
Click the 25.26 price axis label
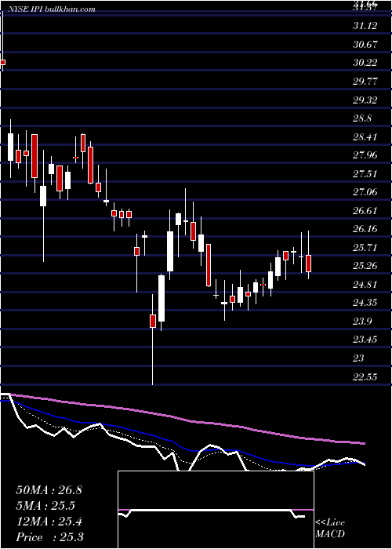pos(365,266)
